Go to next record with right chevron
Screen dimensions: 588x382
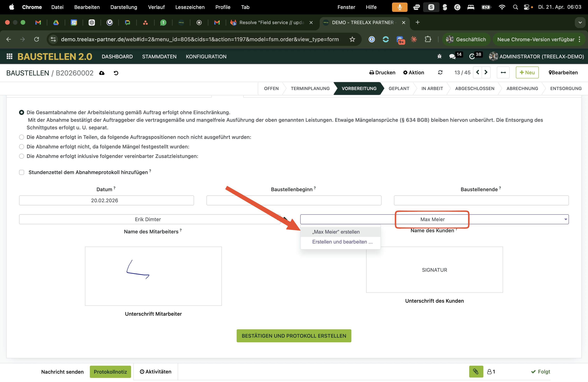pyautogui.click(x=486, y=72)
